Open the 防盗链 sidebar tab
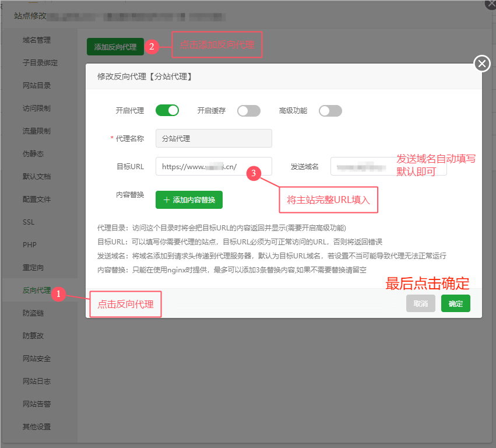Viewport: 496px width, 448px height. pyautogui.click(x=33, y=313)
